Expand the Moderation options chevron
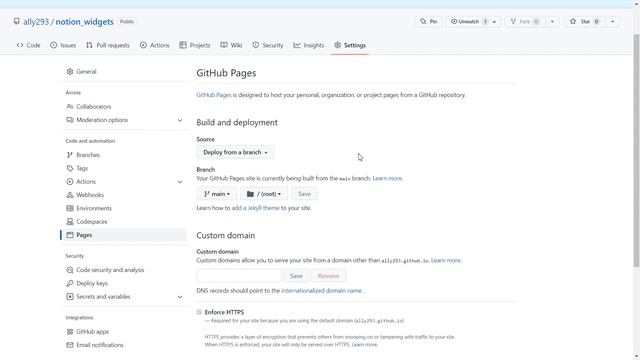The image size is (640, 360). coord(180,120)
